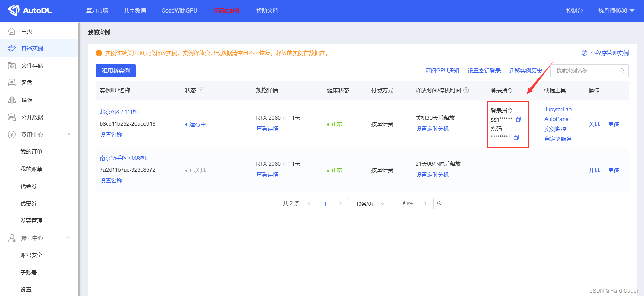This screenshot has width=644, height=296.
Task: Click 关机 for the 111机 instance
Action: (x=594, y=124)
